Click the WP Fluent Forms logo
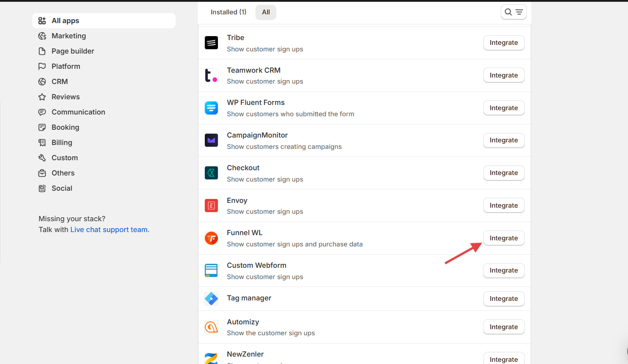 coord(211,108)
